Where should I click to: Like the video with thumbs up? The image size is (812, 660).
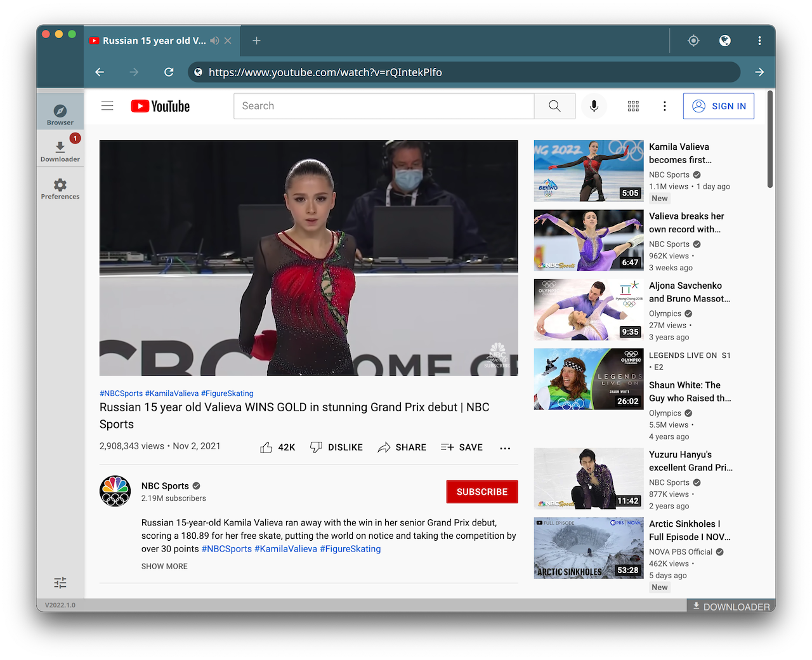[x=277, y=447]
